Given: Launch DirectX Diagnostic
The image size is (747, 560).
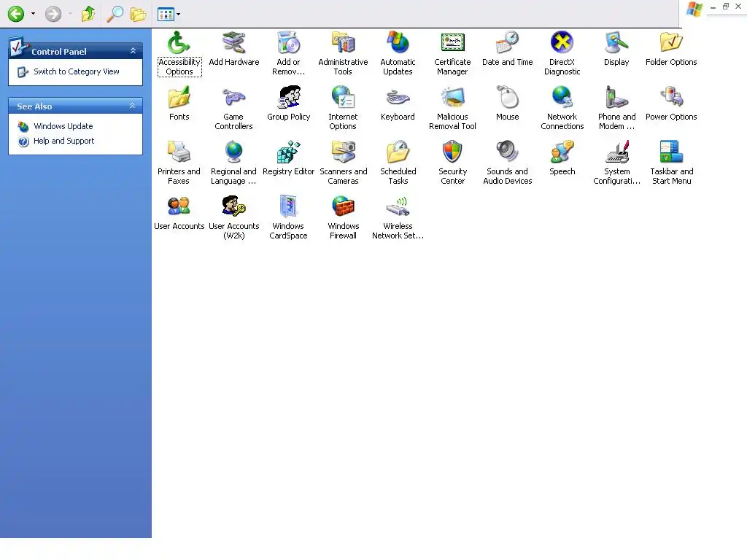Looking at the screenshot, I should 562,53.
